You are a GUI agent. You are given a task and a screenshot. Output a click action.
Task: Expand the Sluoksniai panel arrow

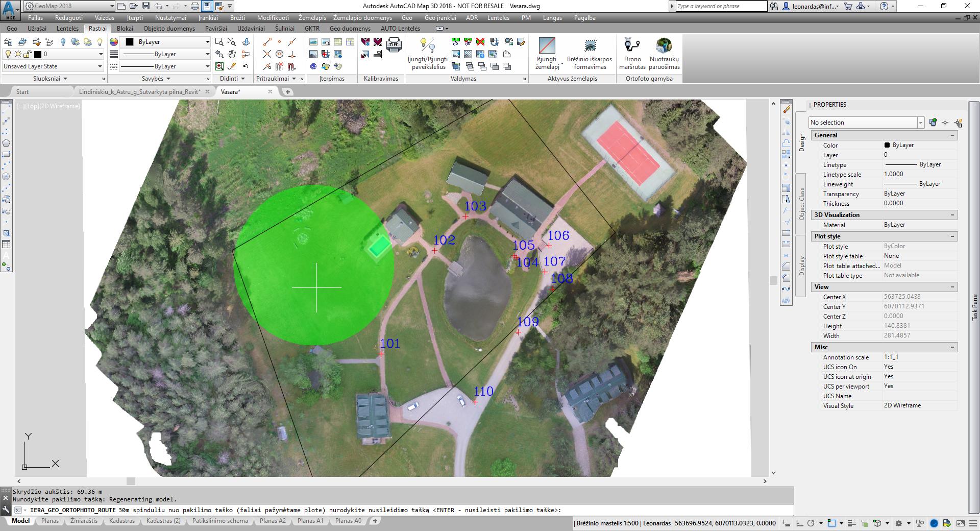tap(65, 79)
